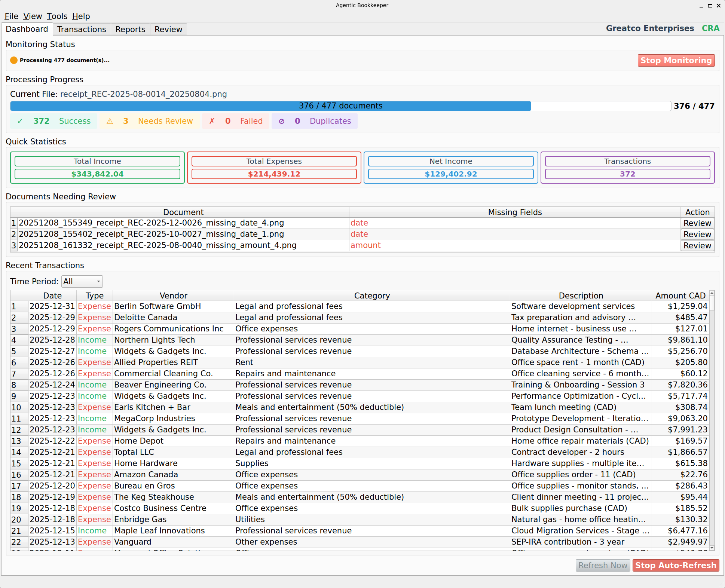Click the red Failed X icon

(212, 121)
